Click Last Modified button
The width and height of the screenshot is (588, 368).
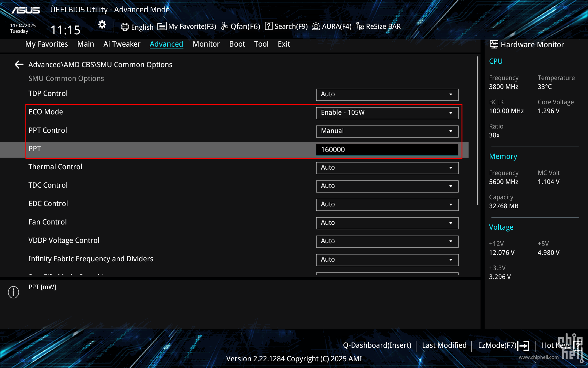tap(444, 345)
